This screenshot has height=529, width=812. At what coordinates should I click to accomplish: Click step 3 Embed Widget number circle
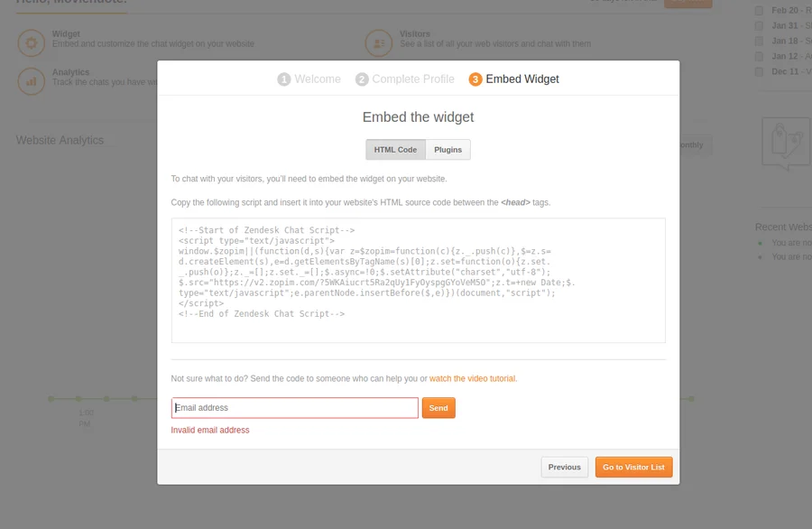[x=475, y=79]
